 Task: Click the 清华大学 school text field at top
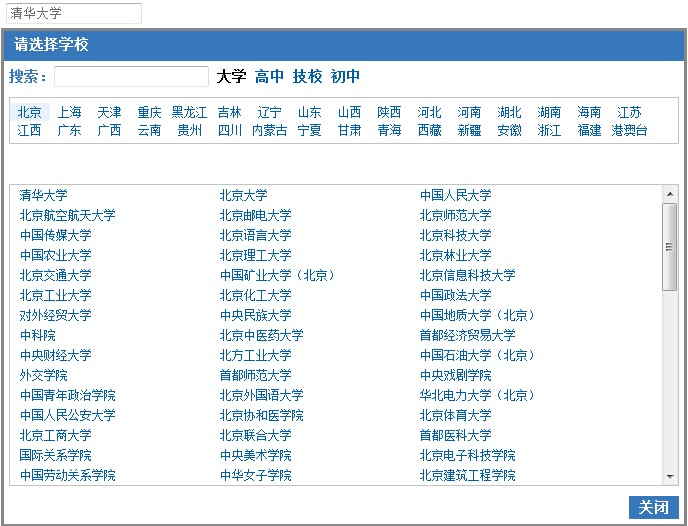[72, 13]
